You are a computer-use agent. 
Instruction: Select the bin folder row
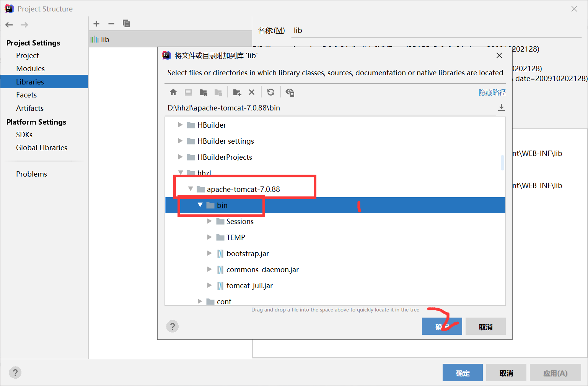click(x=335, y=205)
